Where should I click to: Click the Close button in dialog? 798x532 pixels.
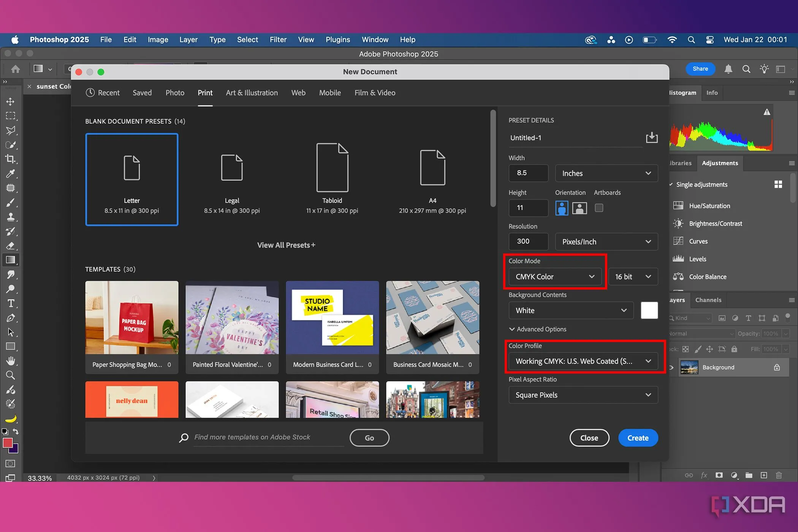[589, 438]
